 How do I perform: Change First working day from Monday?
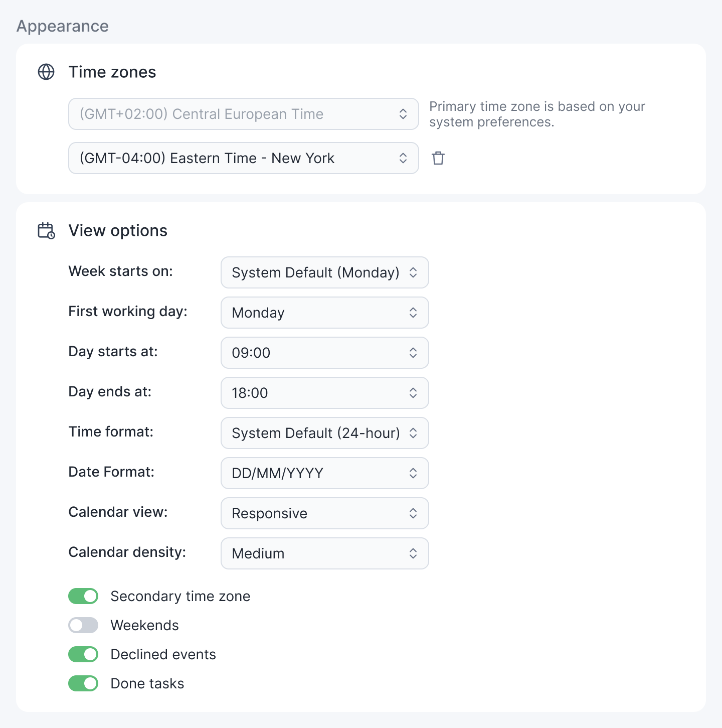point(325,313)
